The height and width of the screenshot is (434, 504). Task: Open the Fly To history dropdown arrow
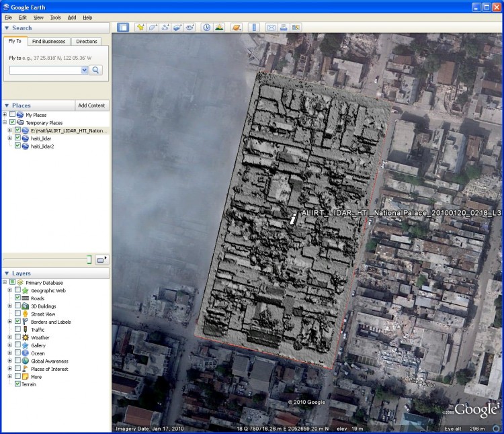coord(85,70)
